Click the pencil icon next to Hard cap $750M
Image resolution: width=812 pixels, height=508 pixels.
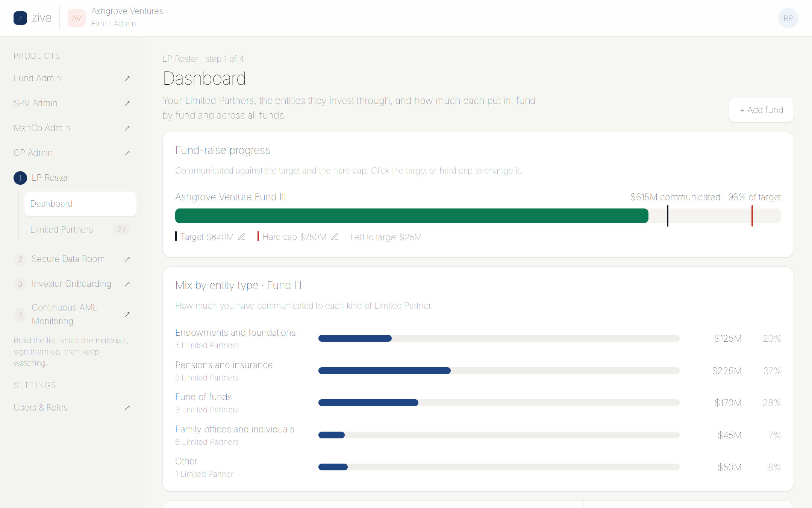335,237
